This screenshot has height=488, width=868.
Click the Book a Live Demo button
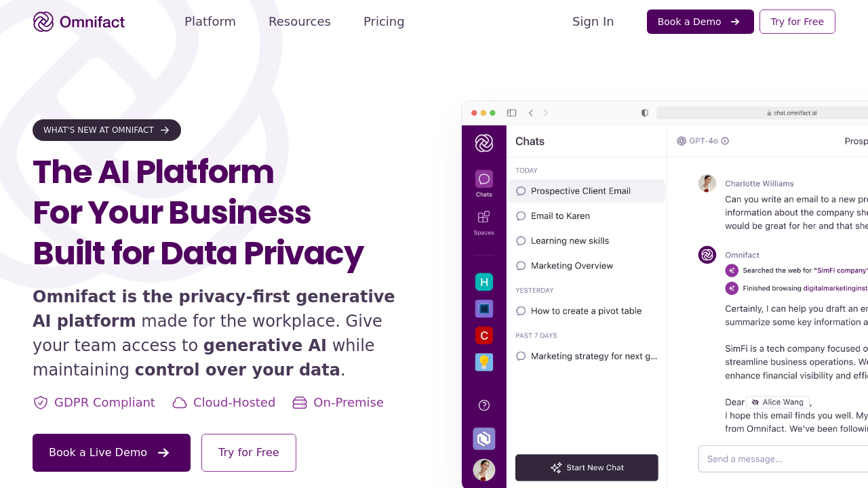click(111, 453)
